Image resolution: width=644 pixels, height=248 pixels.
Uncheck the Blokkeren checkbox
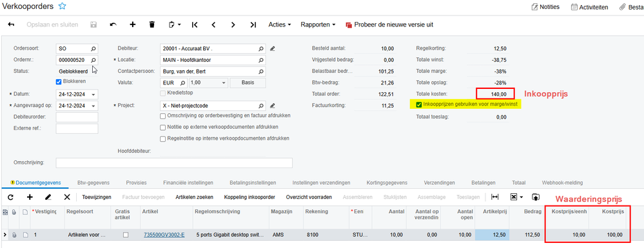[x=58, y=81]
